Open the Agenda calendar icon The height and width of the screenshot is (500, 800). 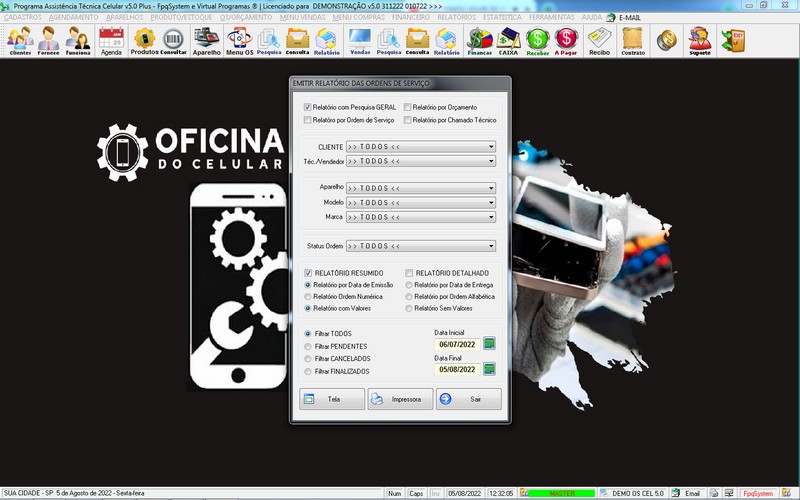(x=111, y=41)
